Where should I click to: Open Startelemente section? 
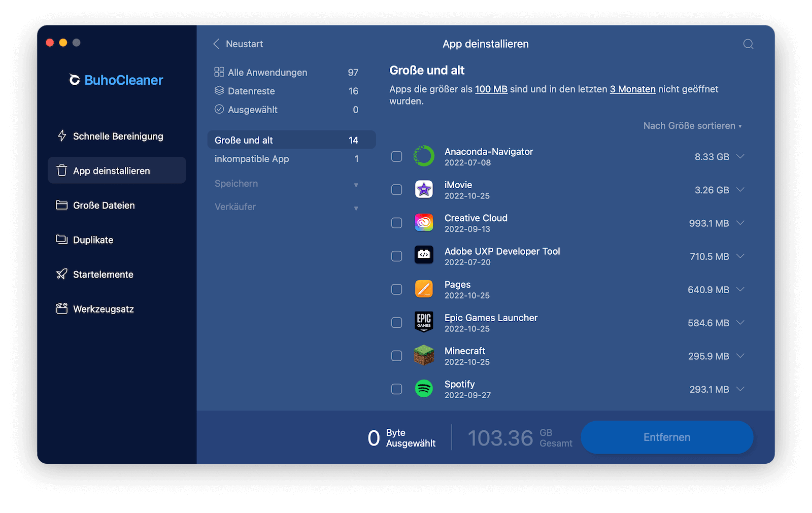tap(117, 274)
